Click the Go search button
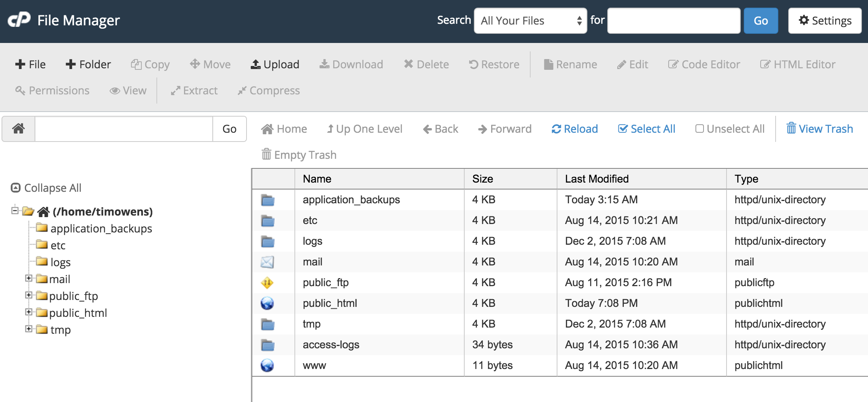 click(x=761, y=20)
